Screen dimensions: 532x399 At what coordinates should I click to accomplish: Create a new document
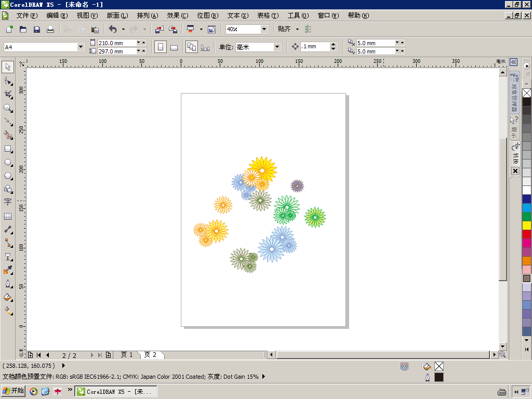[x=9, y=29]
